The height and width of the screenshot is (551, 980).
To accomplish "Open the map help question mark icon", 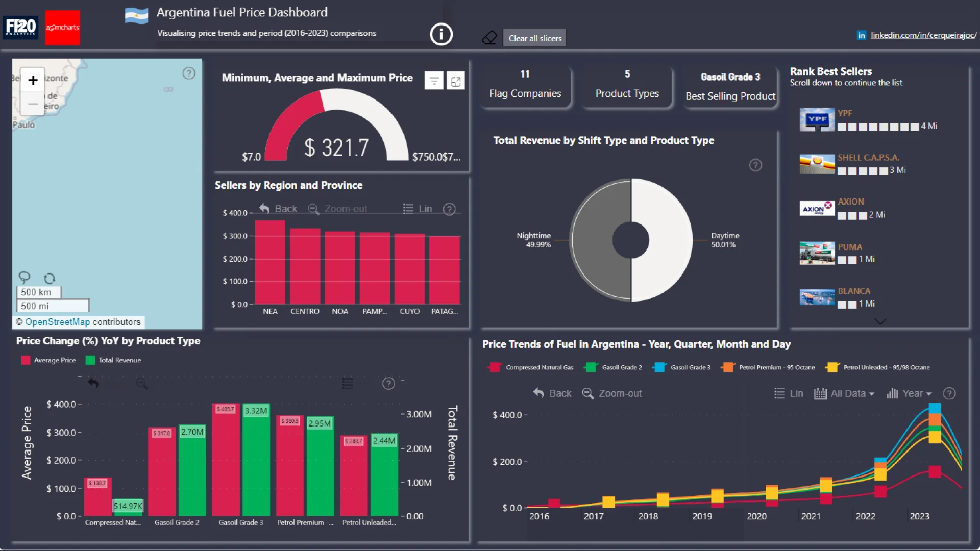I will pyautogui.click(x=189, y=73).
